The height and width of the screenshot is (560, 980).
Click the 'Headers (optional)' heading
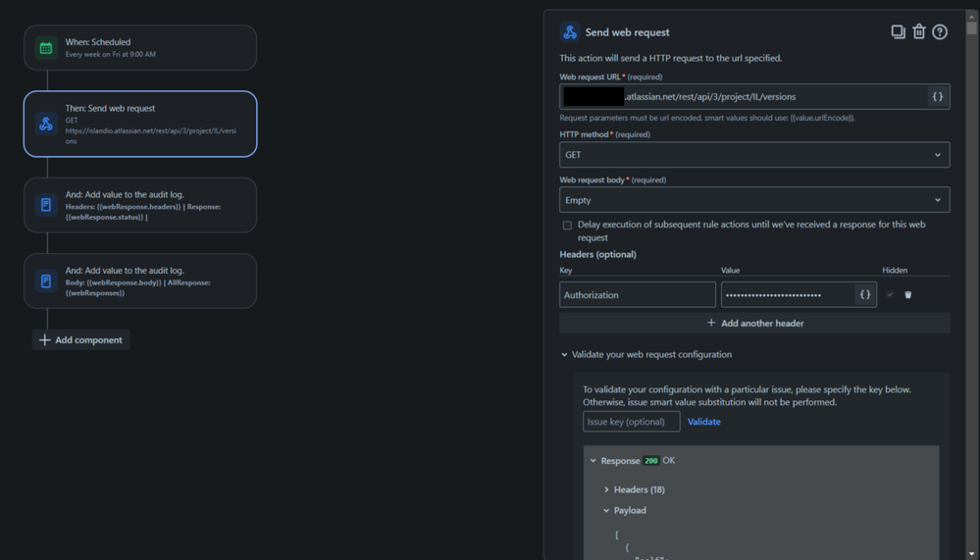coord(597,254)
